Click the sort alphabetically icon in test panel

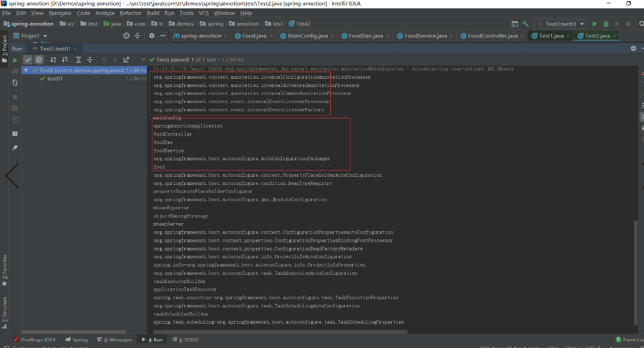point(53,59)
